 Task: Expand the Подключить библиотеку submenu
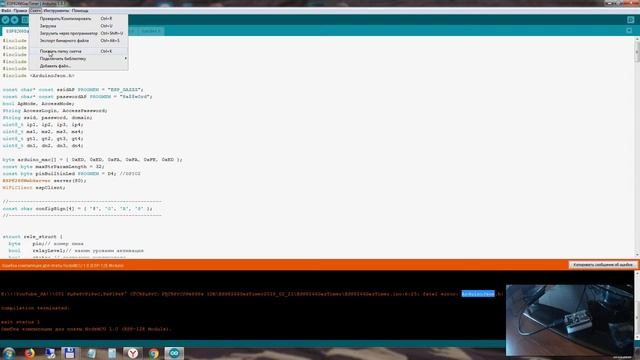pyautogui.click(x=78, y=58)
